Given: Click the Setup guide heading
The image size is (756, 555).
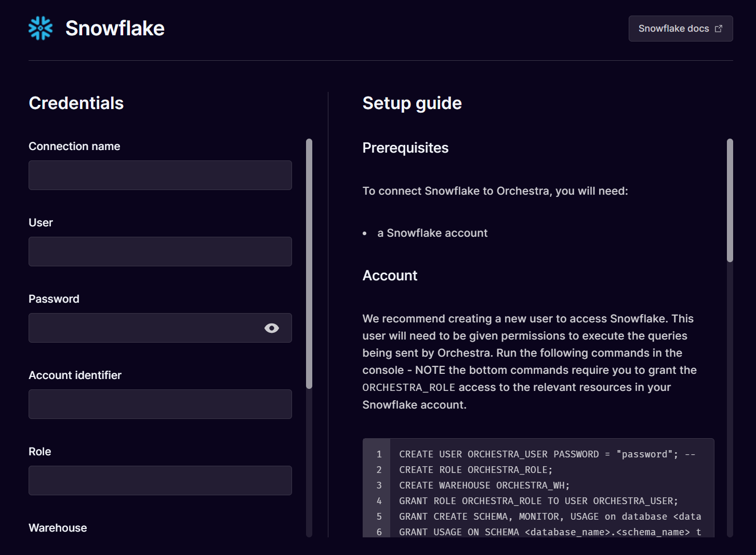Looking at the screenshot, I should coord(412,103).
